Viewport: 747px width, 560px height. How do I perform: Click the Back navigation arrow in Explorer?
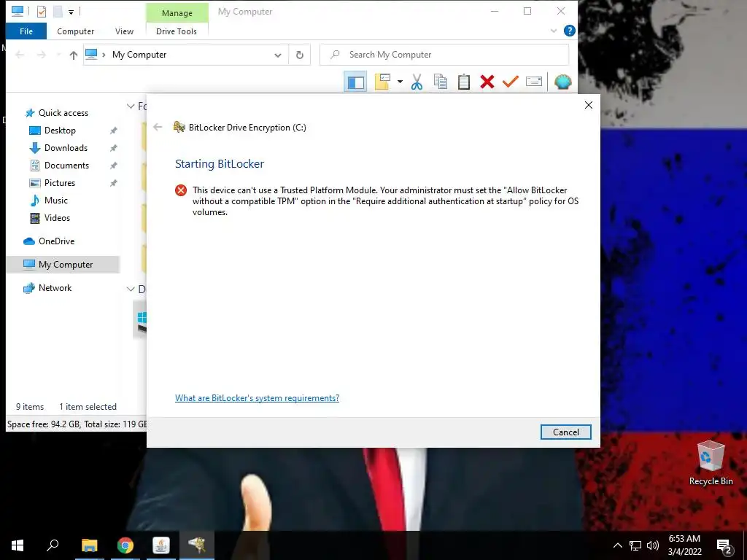click(20, 55)
